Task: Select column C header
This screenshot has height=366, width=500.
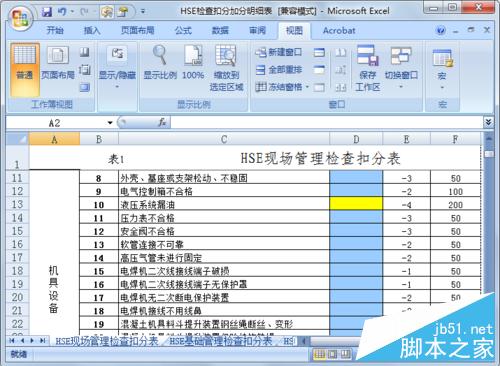Action: tap(224, 139)
